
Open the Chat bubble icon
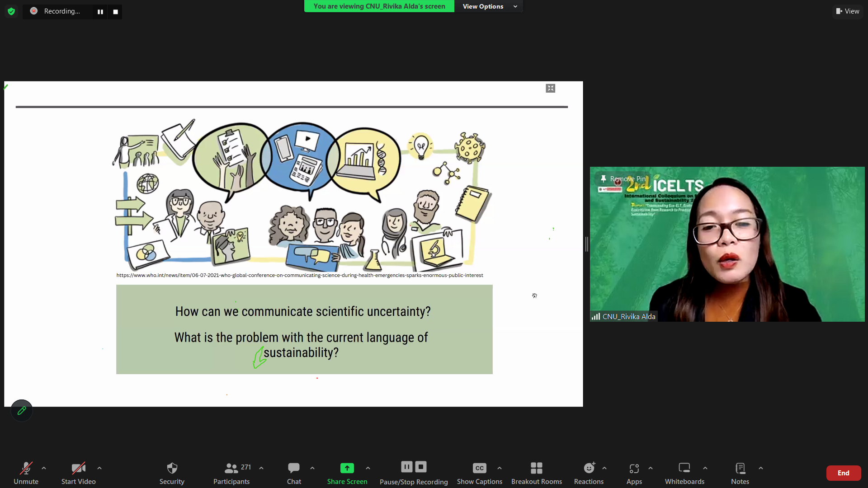point(294,468)
